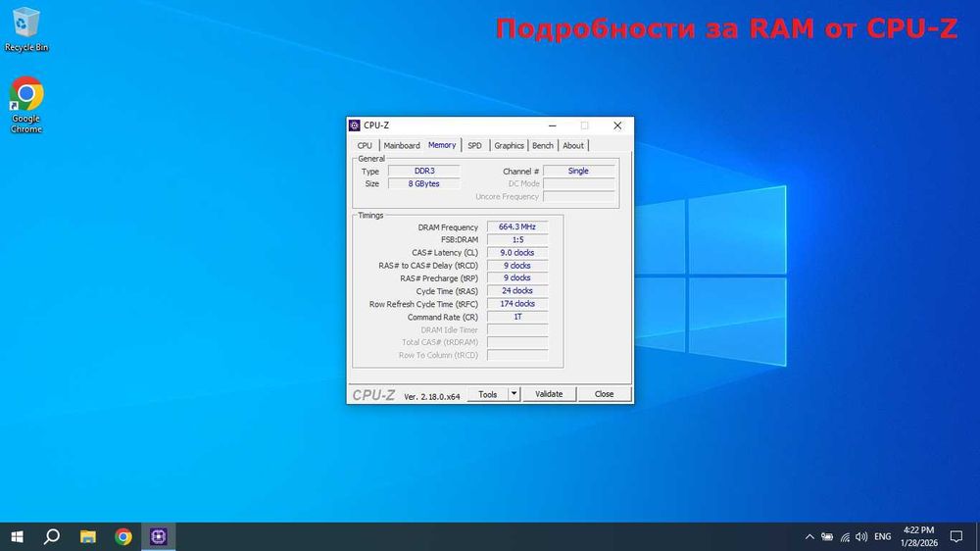Click the 24 clocks tRAS value
Image resolution: width=980 pixels, height=551 pixels.
(x=517, y=291)
